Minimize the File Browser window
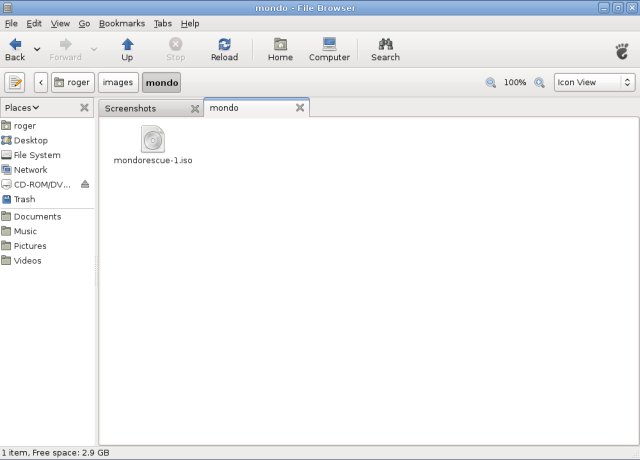Viewport: 640px width, 460px height. pyautogui.click(x=604, y=8)
